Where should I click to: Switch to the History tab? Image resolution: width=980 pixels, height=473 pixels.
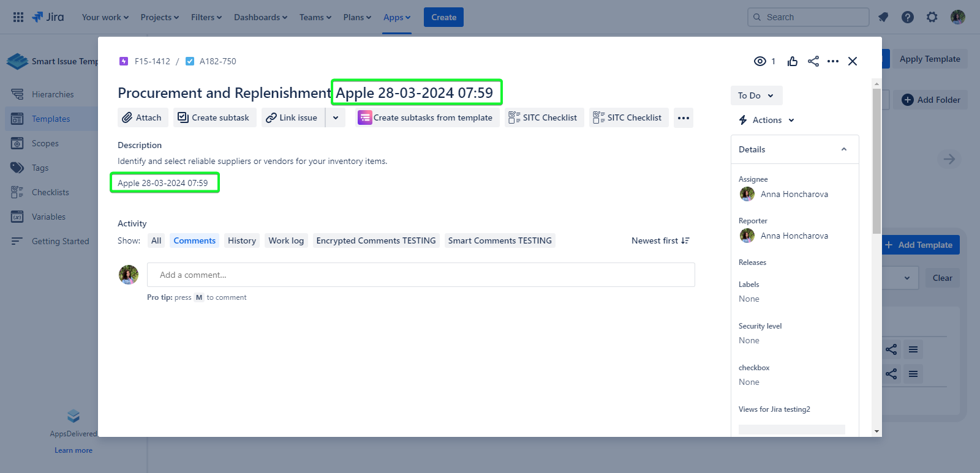point(242,240)
